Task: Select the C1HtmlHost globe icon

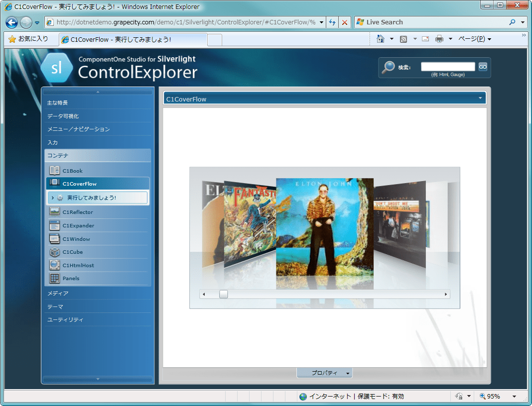Action: [x=54, y=265]
